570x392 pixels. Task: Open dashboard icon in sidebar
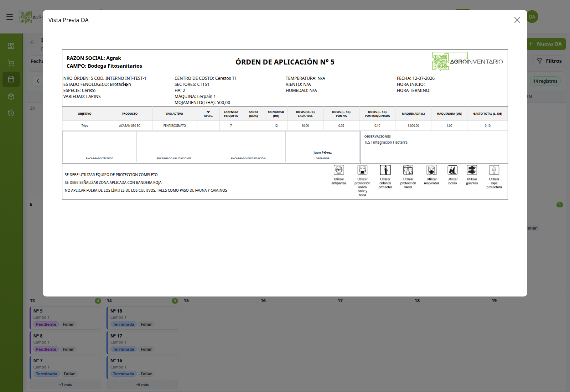pyautogui.click(x=11, y=46)
